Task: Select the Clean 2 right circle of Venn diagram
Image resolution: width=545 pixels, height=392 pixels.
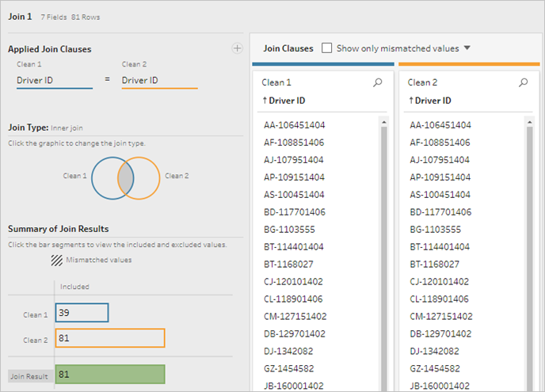Action: click(x=147, y=178)
